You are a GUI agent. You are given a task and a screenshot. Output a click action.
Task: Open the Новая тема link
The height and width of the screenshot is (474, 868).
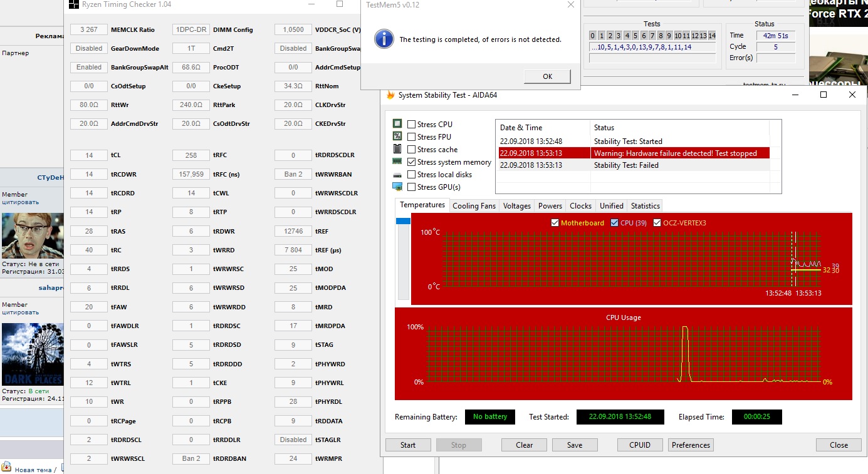click(33, 470)
